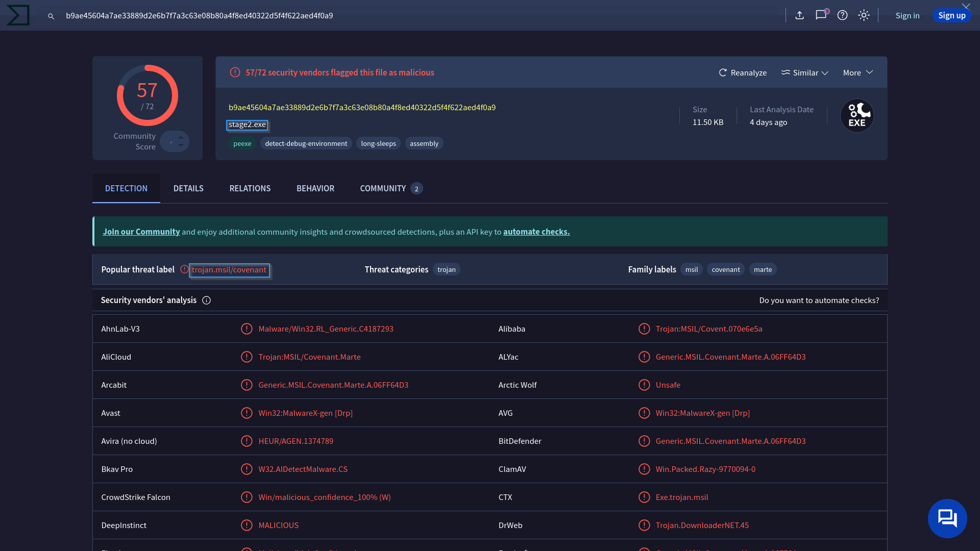The image size is (980, 551).
Task: Switch to the BEHAVIOR tab
Action: (x=315, y=189)
